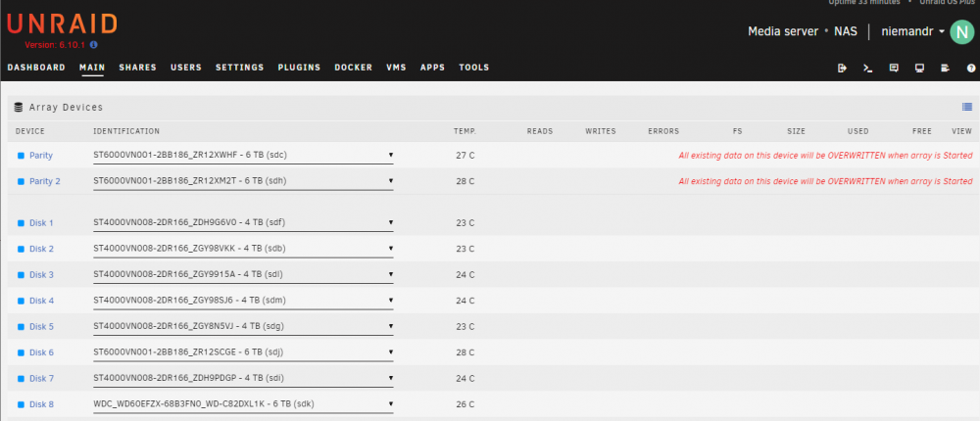Open the Docker tab

(x=353, y=68)
